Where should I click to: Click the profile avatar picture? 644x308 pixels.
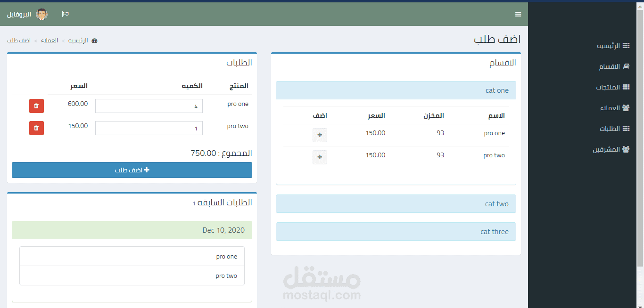point(42,14)
